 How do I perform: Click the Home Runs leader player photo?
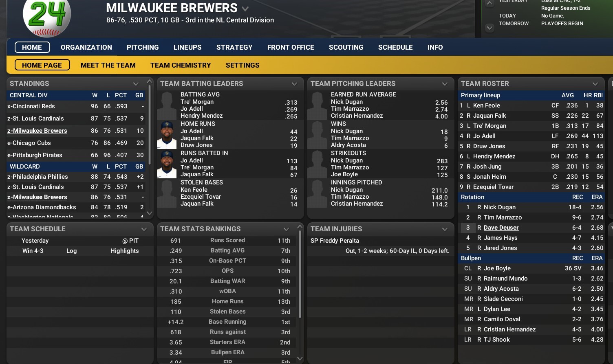coord(167,135)
